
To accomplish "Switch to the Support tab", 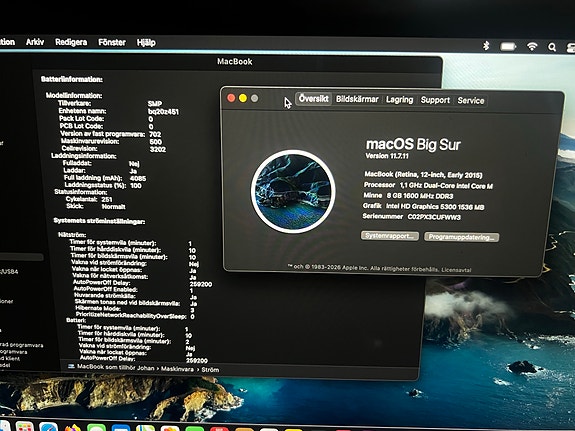I will pos(435,100).
